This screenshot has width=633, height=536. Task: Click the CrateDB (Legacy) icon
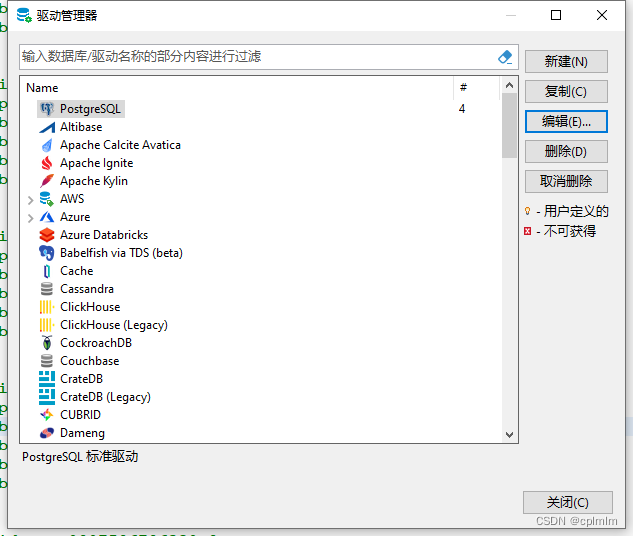(x=47, y=397)
